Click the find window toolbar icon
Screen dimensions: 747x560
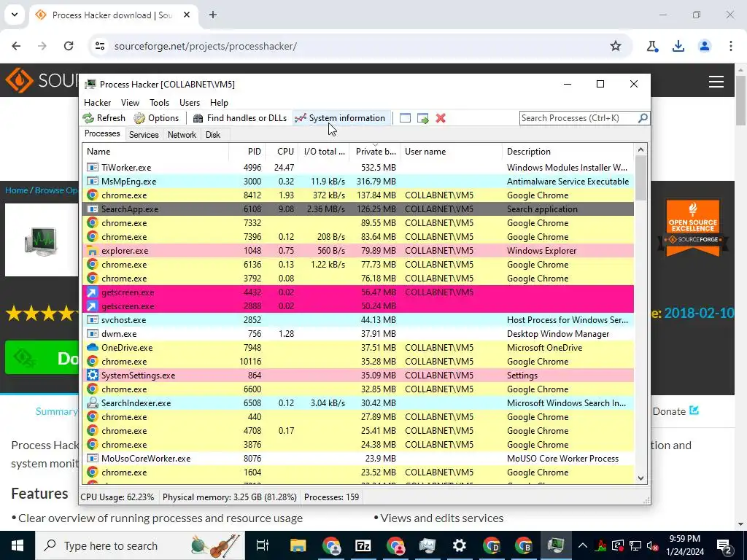click(x=405, y=118)
